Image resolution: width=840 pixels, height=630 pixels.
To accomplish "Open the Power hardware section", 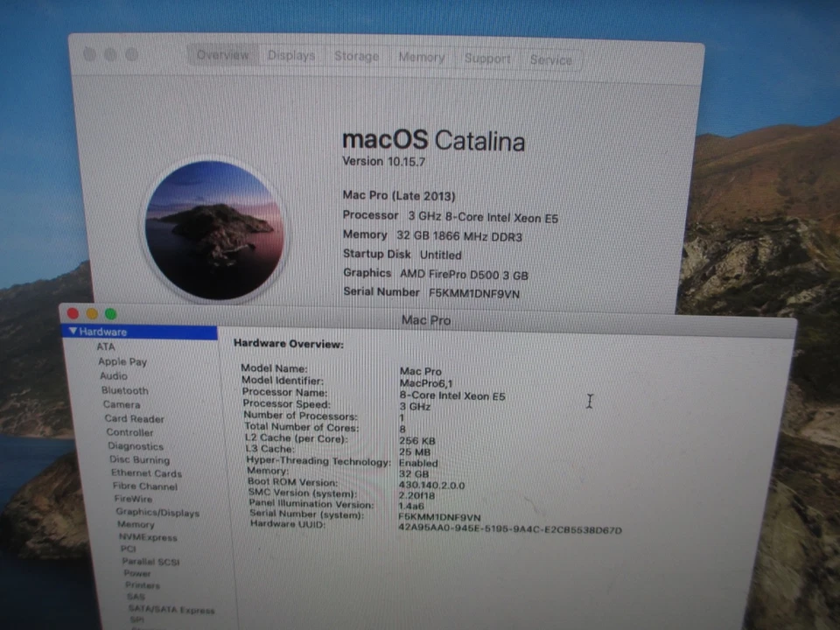I will (x=136, y=573).
